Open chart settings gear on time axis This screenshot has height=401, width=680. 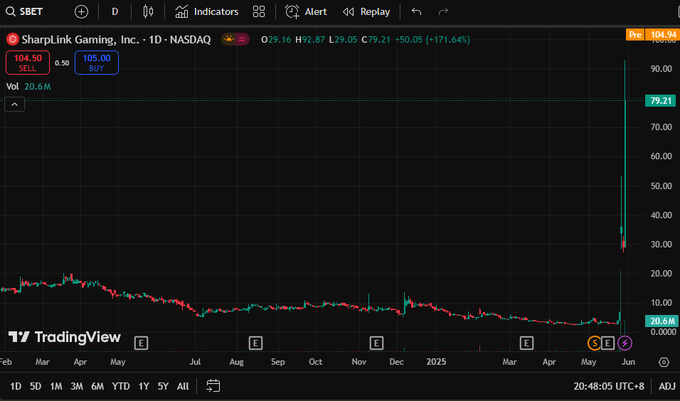(x=664, y=362)
